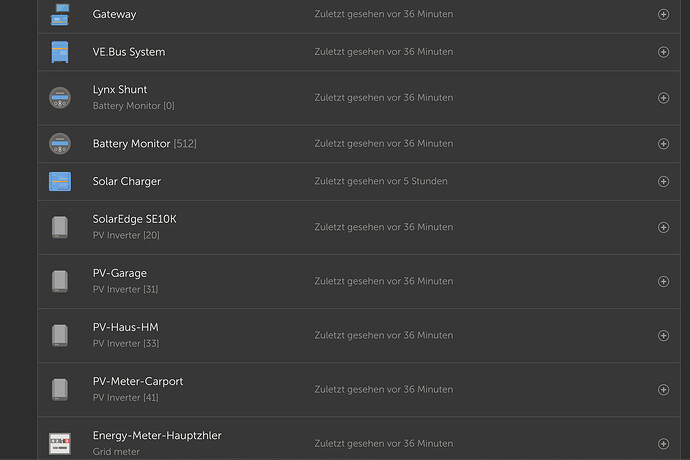Select the PV-Meter-Carport device name
Image resolution: width=690 pixels, height=460 pixels.
[x=138, y=381]
